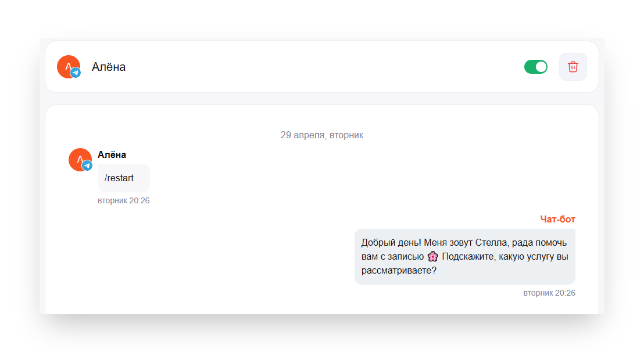Image resolution: width=644 pixels, height=352 pixels.
Task: Delete the chat using the trash icon
Action: pos(573,67)
